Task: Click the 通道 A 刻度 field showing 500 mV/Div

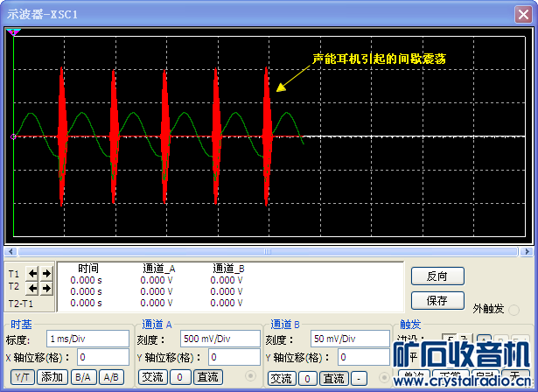Action: point(219,339)
